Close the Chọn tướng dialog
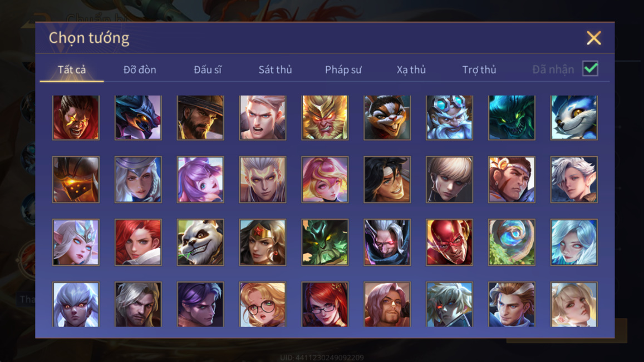Viewport: 644px width, 362px height. [593, 38]
